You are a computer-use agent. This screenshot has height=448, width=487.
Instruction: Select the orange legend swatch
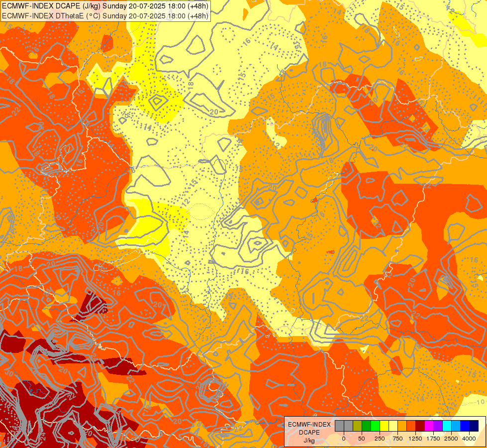402,426
